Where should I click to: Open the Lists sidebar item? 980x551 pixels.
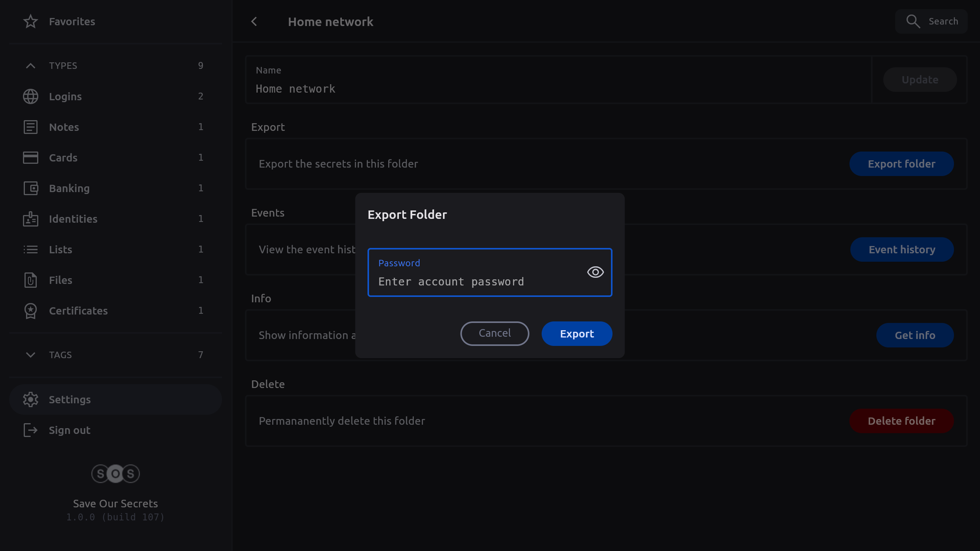point(60,249)
